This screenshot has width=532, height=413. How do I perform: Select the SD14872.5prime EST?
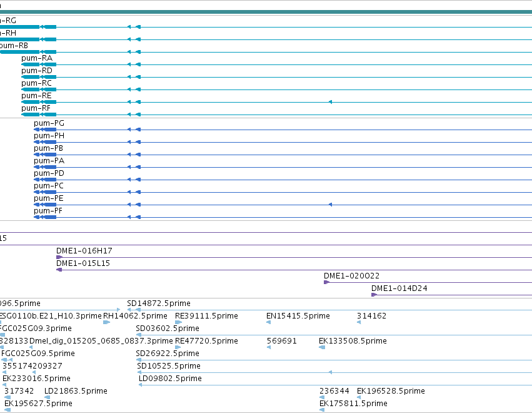(x=159, y=303)
